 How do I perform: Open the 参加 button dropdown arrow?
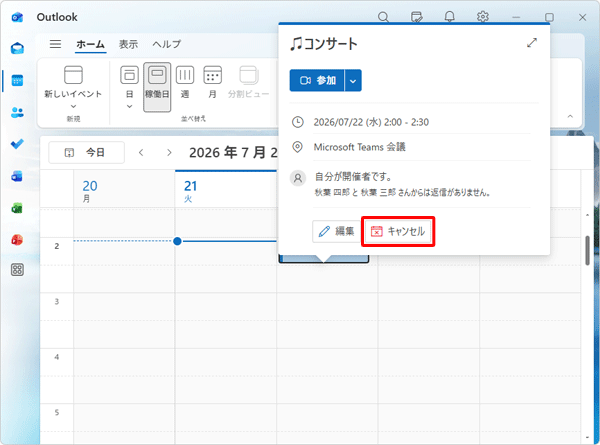point(353,80)
